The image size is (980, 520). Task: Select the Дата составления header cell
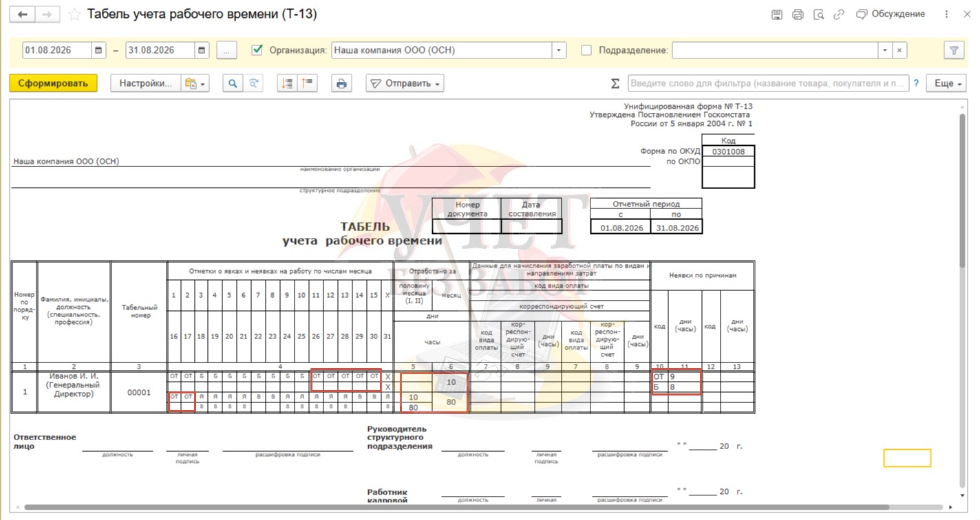pyautogui.click(x=531, y=209)
